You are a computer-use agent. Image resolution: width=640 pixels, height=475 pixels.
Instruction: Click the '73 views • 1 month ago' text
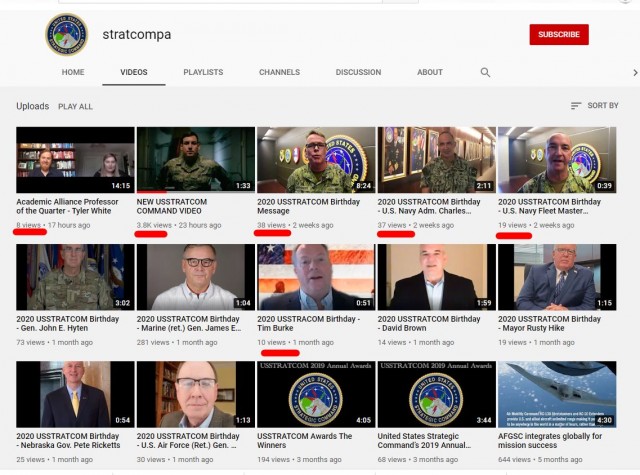(x=54, y=342)
